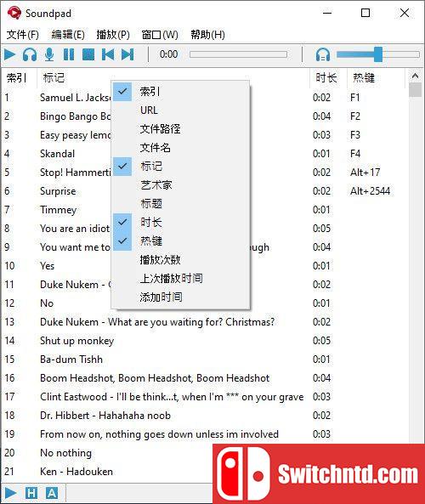Click the 0:00 playback time display
The height and width of the screenshot is (504, 425).
[169, 54]
